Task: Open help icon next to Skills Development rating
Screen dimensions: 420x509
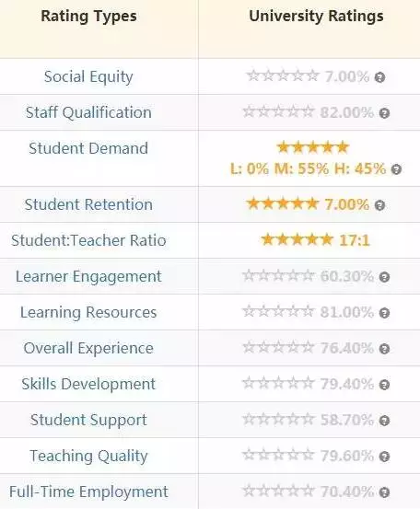Action: point(384,385)
